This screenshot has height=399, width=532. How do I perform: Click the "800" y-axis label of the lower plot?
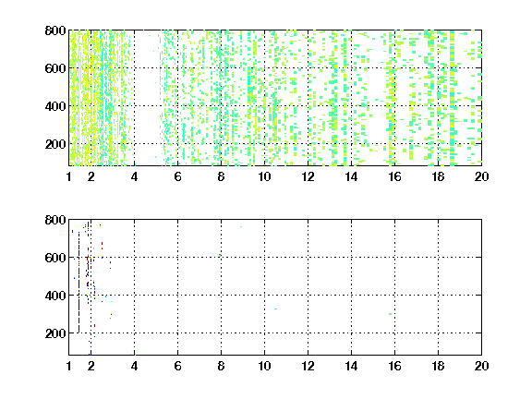(x=55, y=220)
